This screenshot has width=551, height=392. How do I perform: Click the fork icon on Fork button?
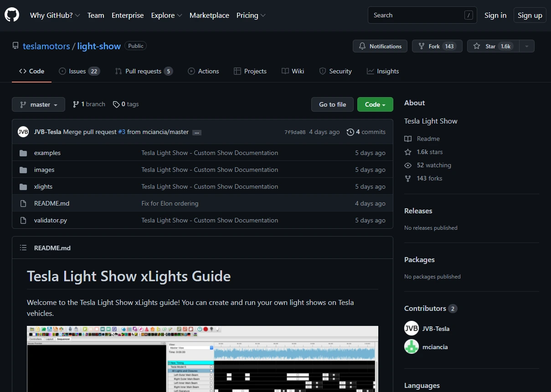coord(422,46)
